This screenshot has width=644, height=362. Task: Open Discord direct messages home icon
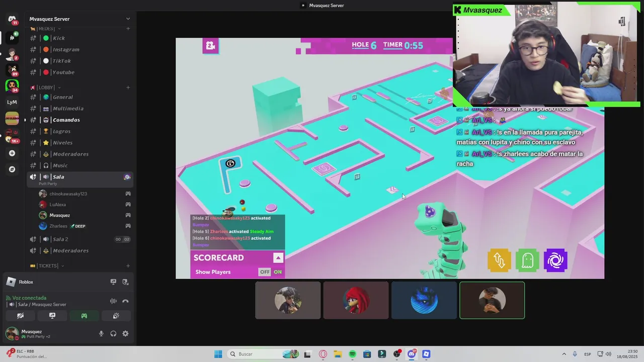pyautogui.click(x=12, y=20)
